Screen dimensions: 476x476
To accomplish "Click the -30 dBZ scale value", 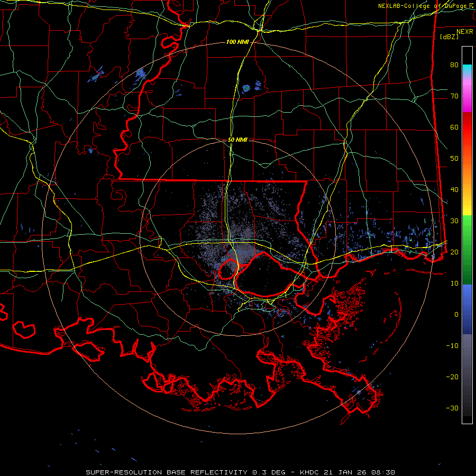I will pyautogui.click(x=452, y=408).
